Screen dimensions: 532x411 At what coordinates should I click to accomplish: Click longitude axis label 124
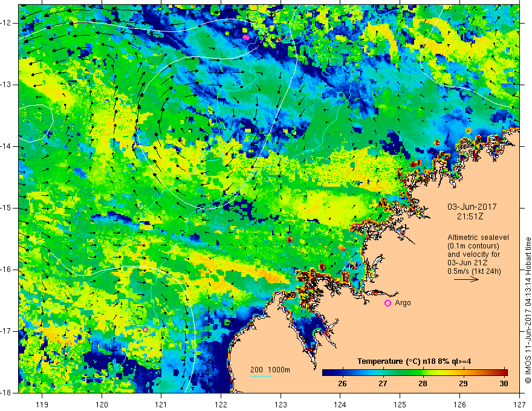pyautogui.click(x=340, y=404)
